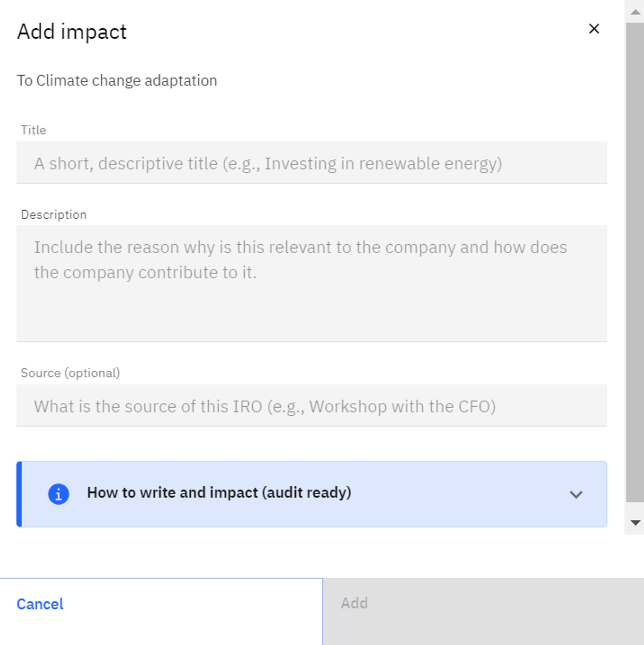Click the 'Add impact' heading
The image size is (644, 645).
(x=72, y=32)
